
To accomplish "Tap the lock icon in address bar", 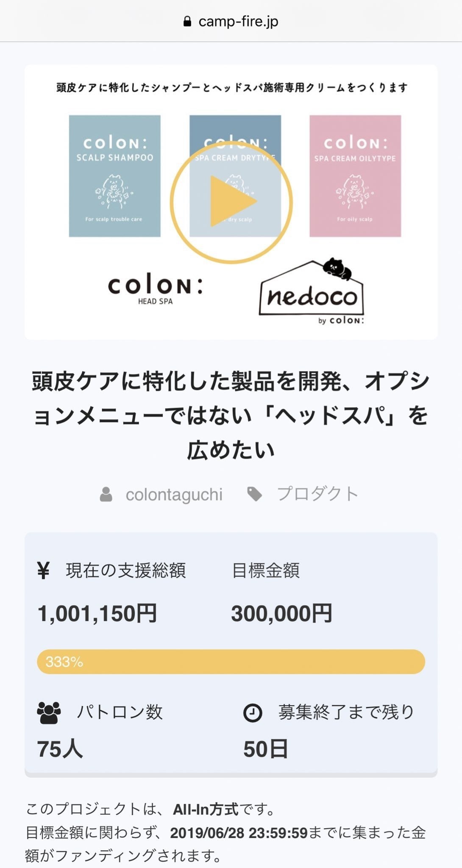I will pyautogui.click(x=187, y=22).
